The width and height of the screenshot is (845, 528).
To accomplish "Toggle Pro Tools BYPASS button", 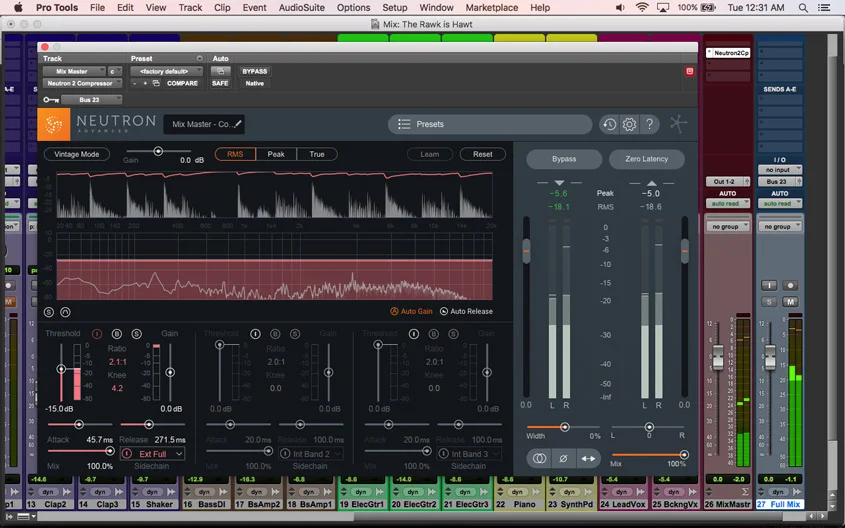I will 254,71.
